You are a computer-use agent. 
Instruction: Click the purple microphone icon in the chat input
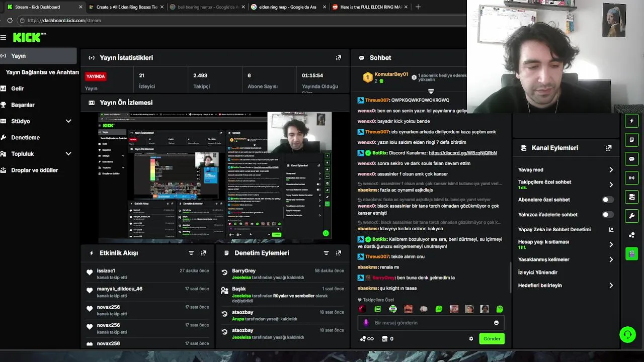(x=366, y=323)
